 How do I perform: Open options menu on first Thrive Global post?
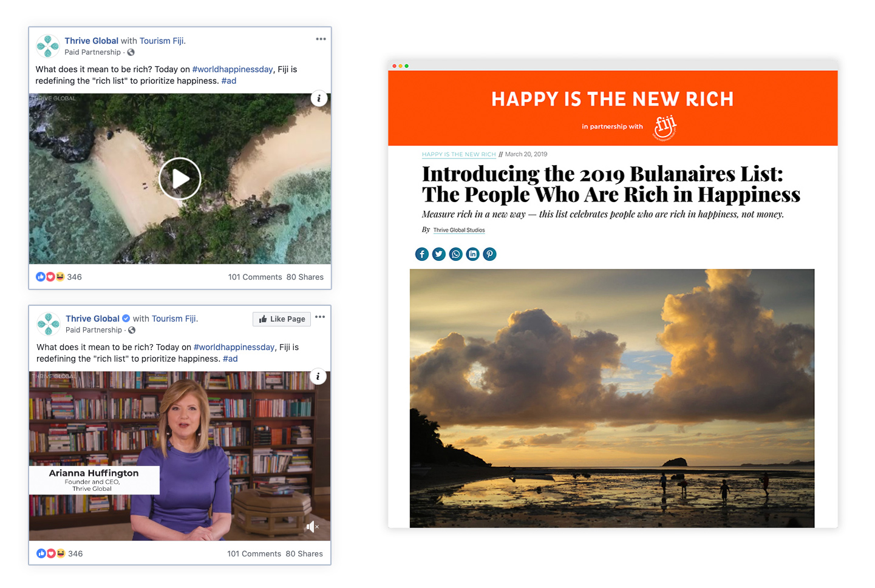321,39
